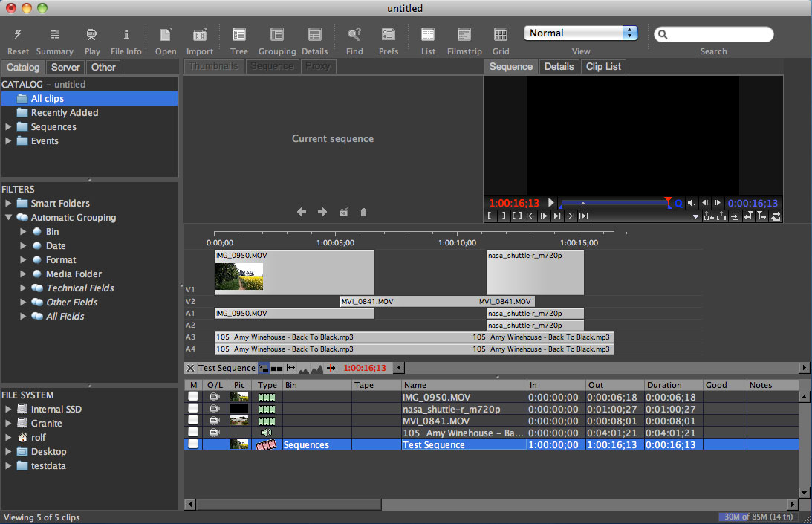Expand the Technical Fields group
This screenshot has width=812, height=524.
[23, 288]
